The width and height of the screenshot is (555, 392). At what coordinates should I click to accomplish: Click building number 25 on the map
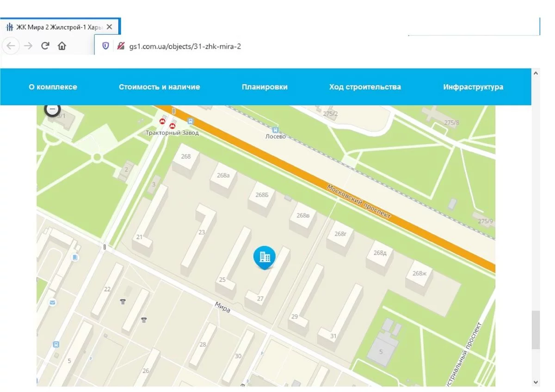click(222, 280)
